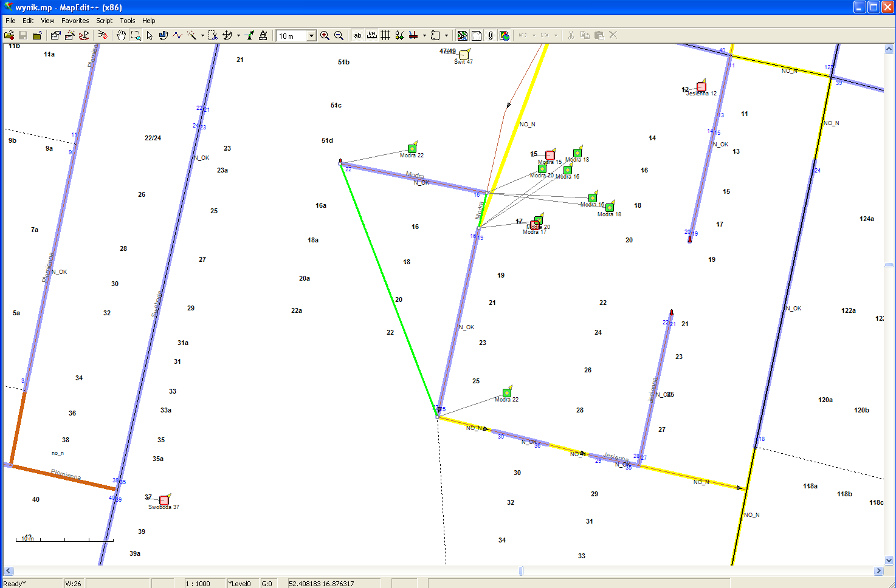
Task: Open the map file using folder icon
Action: click(x=9, y=36)
